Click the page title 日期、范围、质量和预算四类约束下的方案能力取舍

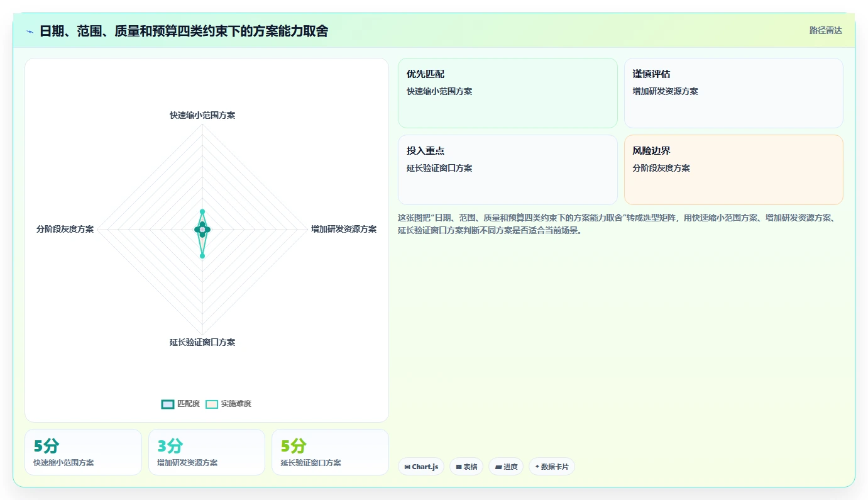pyautogui.click(x=184, y=31)
